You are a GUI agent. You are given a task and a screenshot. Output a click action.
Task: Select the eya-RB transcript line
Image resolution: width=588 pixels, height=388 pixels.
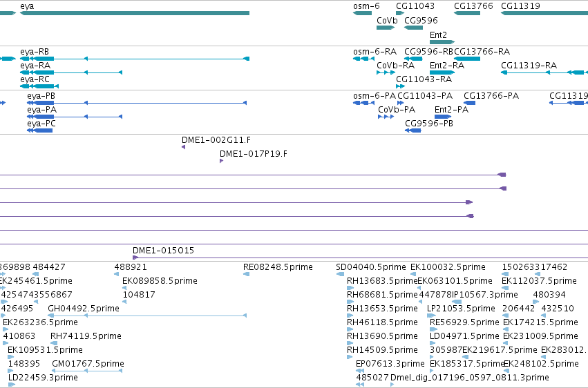point(135,59)
